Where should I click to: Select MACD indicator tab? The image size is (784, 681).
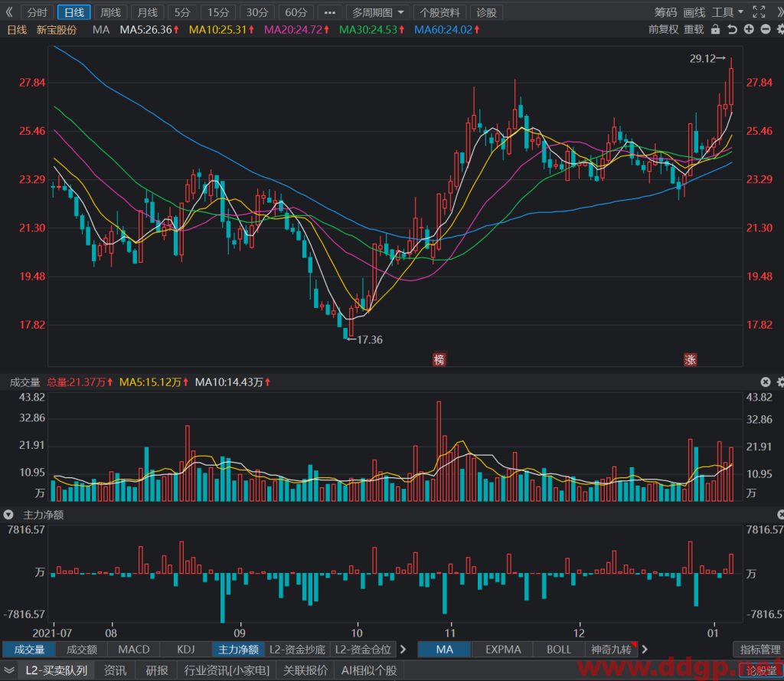[x=133, y=650]
